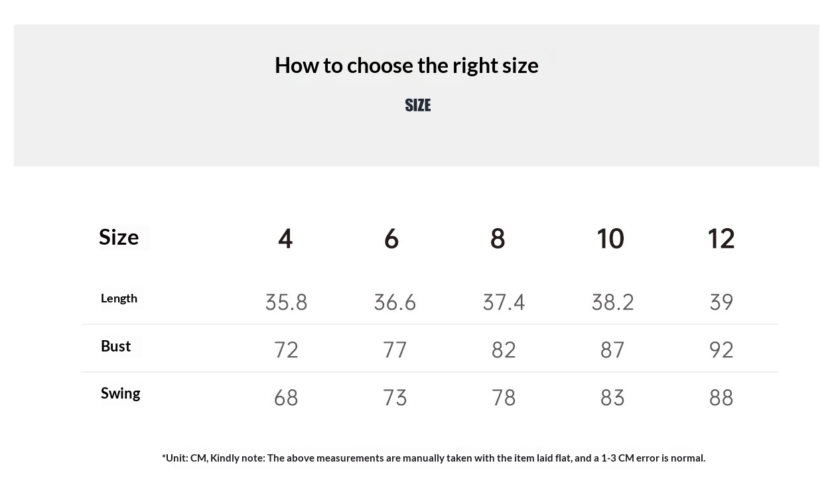Image resolution: width=836 pixels, height=504 pixels.
Task: Select size 6 column header
Action: pyautogui.click(x=391, y=239)
